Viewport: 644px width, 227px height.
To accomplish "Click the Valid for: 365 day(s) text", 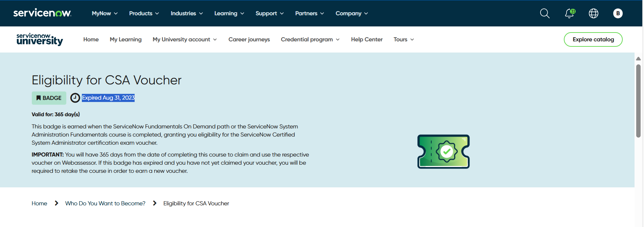I will 56,115.
